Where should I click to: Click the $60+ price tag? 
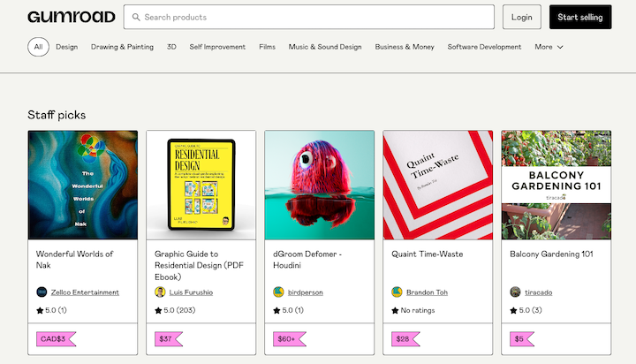[x=289, y=339]
